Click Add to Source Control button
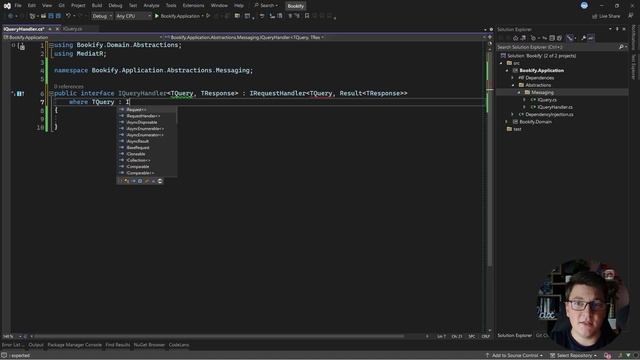The width and height of the screenshot is (640, 360). coord(514,356)
